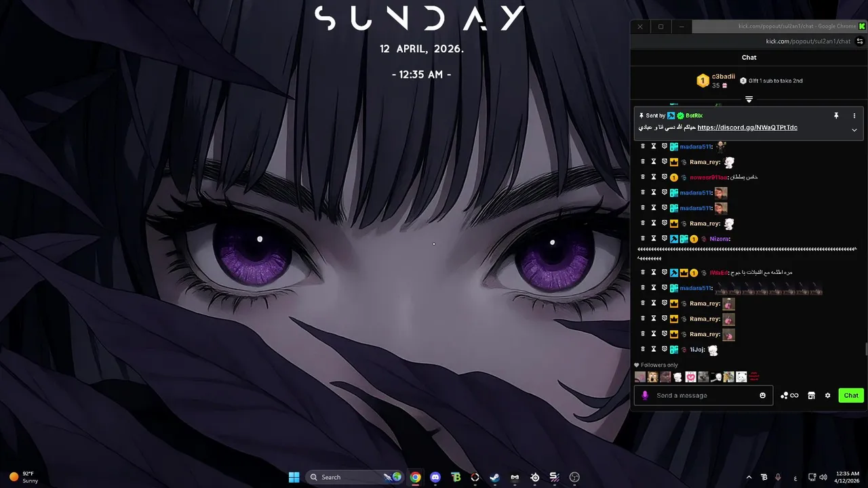The width and height of the screenshot is (868, 488).
Task: Ban iWaEd using the shield icon
Action: point(665,272)
